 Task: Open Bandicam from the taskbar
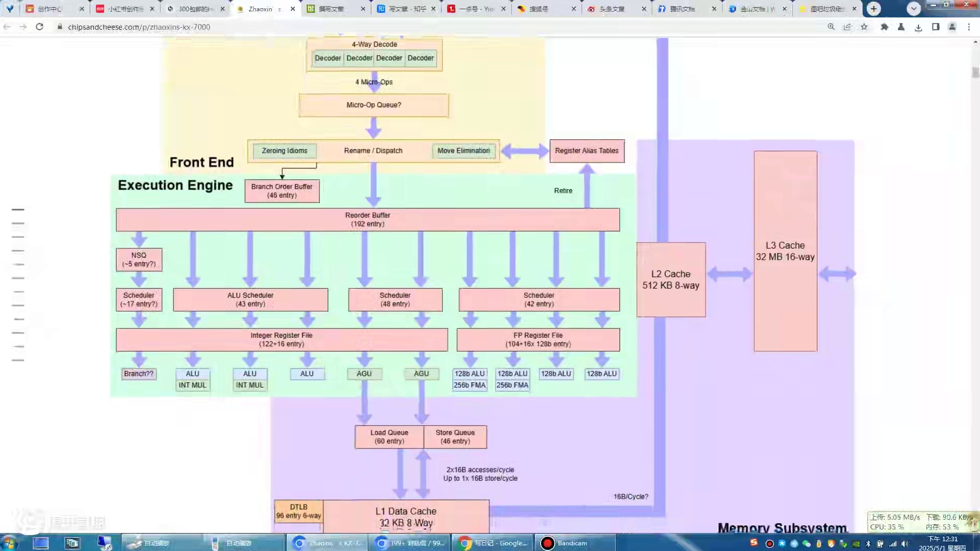point(573,543)
